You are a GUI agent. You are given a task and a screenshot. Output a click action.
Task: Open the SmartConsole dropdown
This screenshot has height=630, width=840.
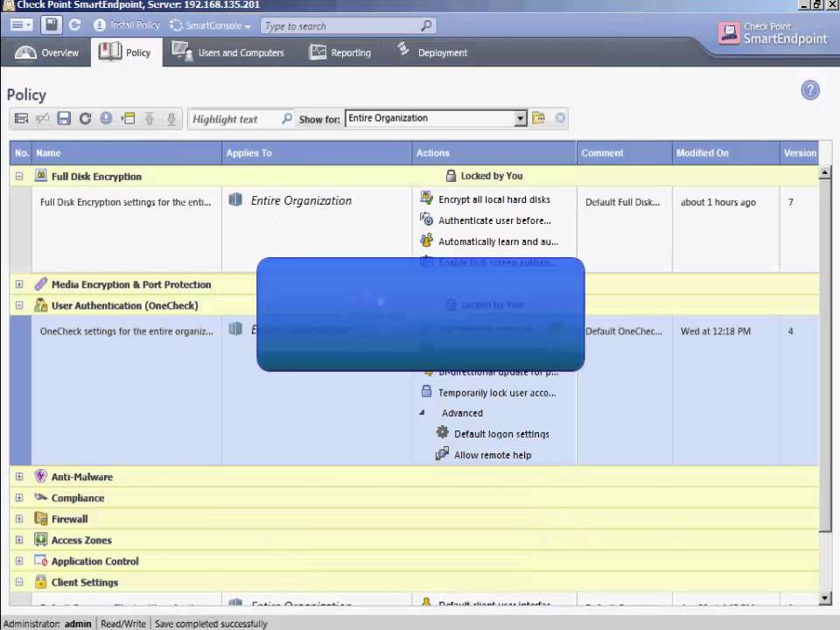coord(210,25)
